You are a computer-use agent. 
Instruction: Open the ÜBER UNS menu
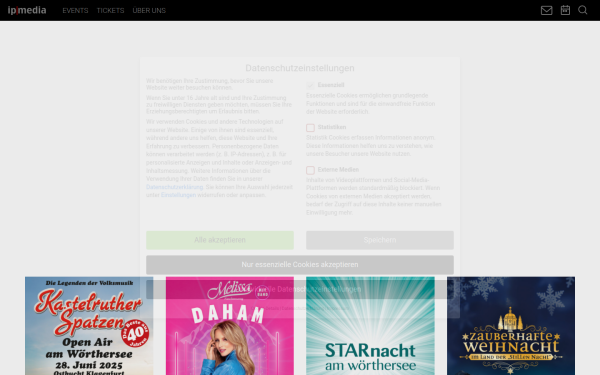click(x=149, y=11)
